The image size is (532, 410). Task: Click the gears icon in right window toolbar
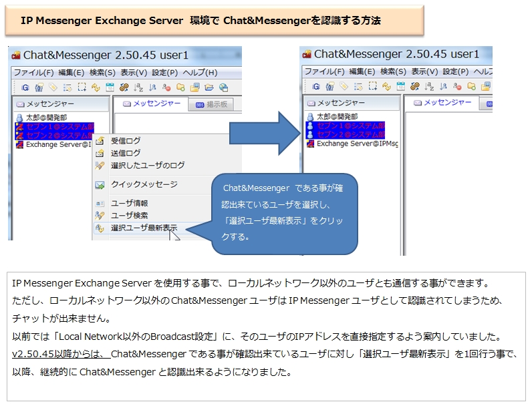click(x=414, y=87)
